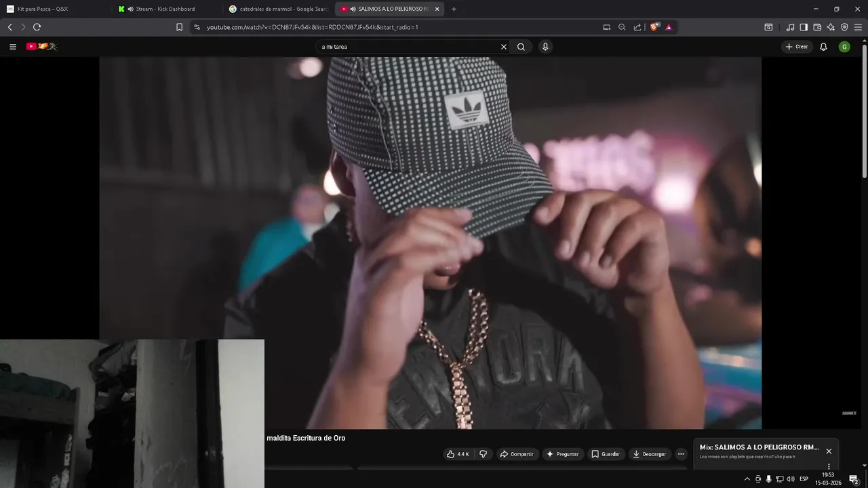The height and width of the screenshot is (488, 868).
Task: Open the music note playlist icon
Action: point(790,27)
